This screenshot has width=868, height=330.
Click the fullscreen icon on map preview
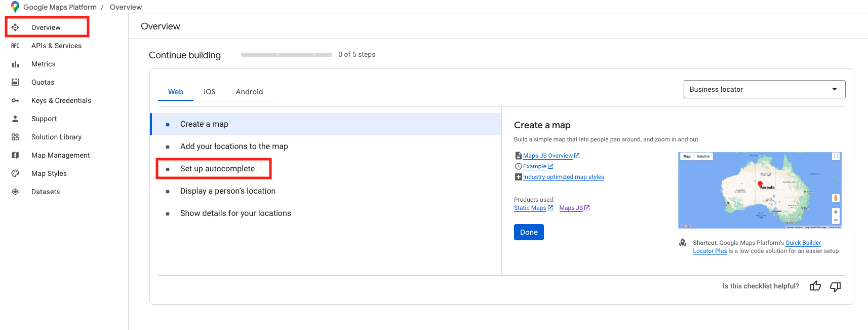pyautogui.click(x=836, y=157)
